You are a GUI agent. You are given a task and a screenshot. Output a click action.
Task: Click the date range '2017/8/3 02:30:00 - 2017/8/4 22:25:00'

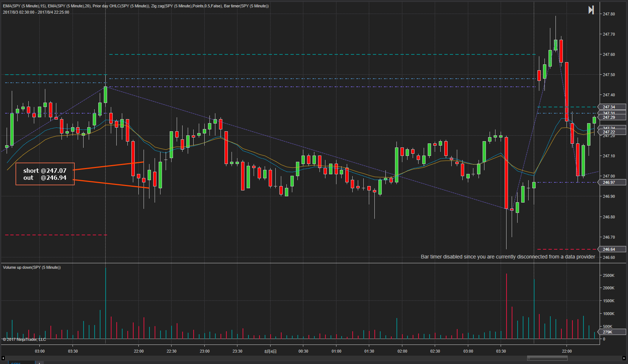pyautogui.click(x=36, y=12)
